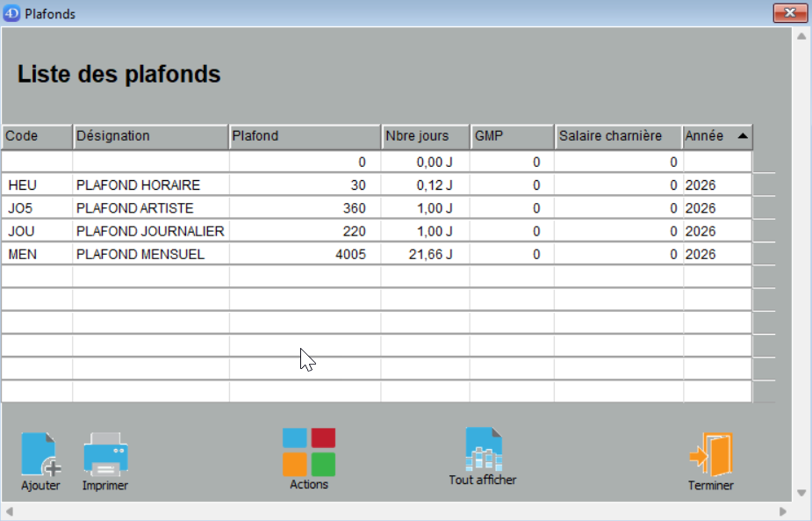This screenshot has height=521, width=812.
Task: Click the Nbre jours column header
Action: click(x=425, y=136)
